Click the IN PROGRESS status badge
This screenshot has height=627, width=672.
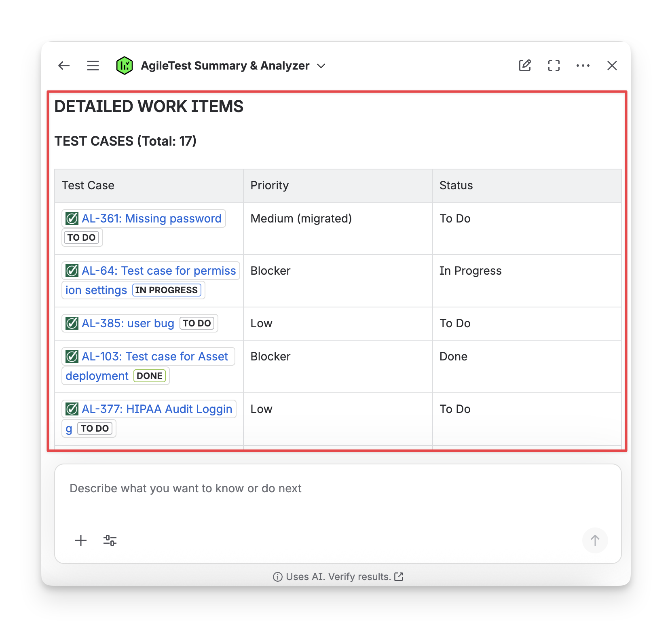pyautogui.click(x=167, y=290)
